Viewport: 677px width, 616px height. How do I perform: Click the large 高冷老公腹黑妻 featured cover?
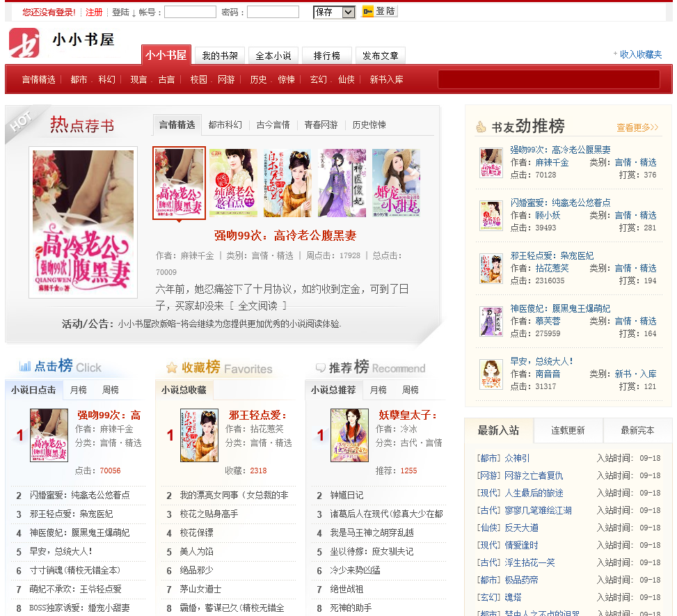[83, 222]
